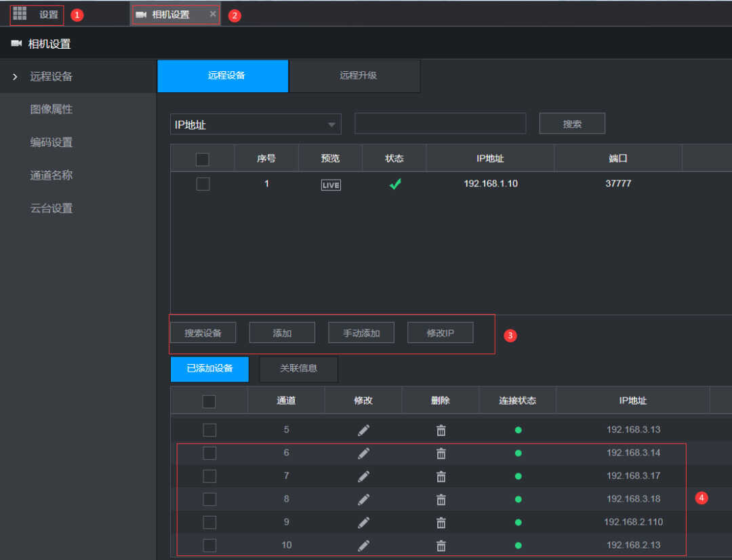Delete channel 10 with trash icon
Image resolution: width=732 pixels, height=560 pixels.
pos(441,546)
